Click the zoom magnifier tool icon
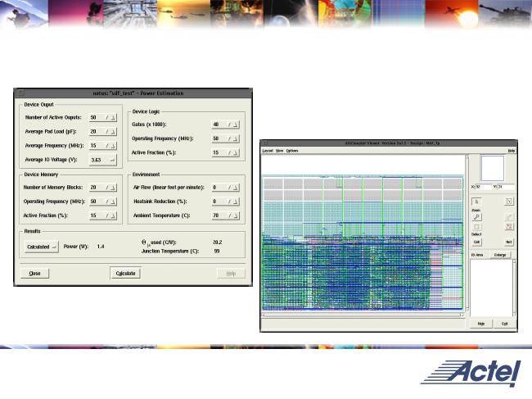Screen dimensions: 532x399 pyautogui.click(x=477, y=217)
